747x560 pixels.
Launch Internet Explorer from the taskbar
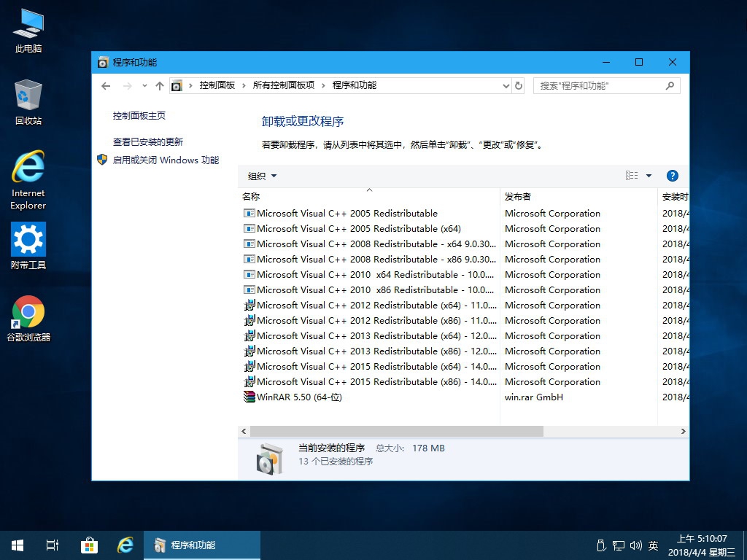tap(125, 545)
